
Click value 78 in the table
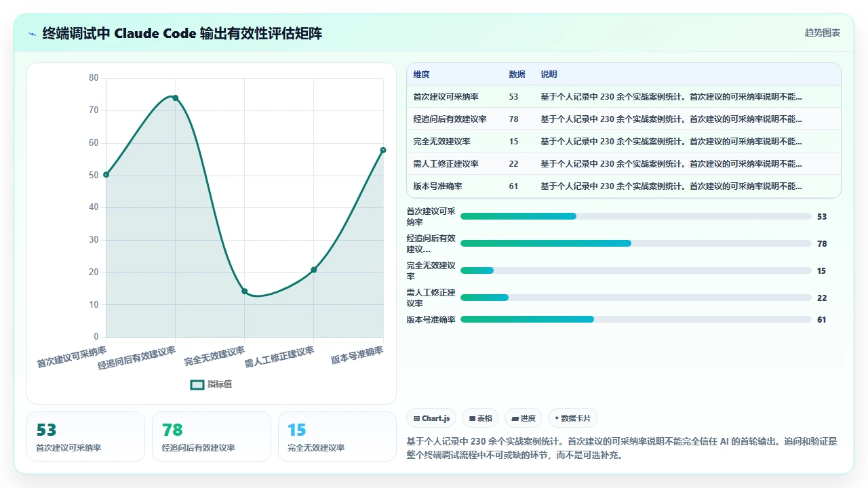click(x=513, y=119)
